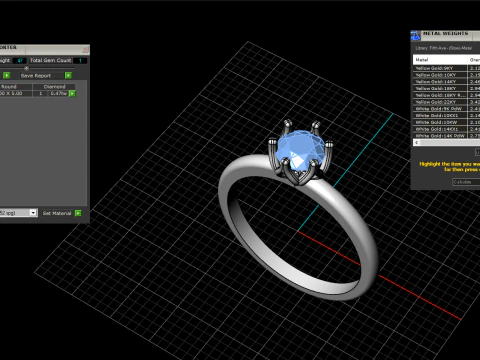Click the Save Report button

tap(42, 76)
